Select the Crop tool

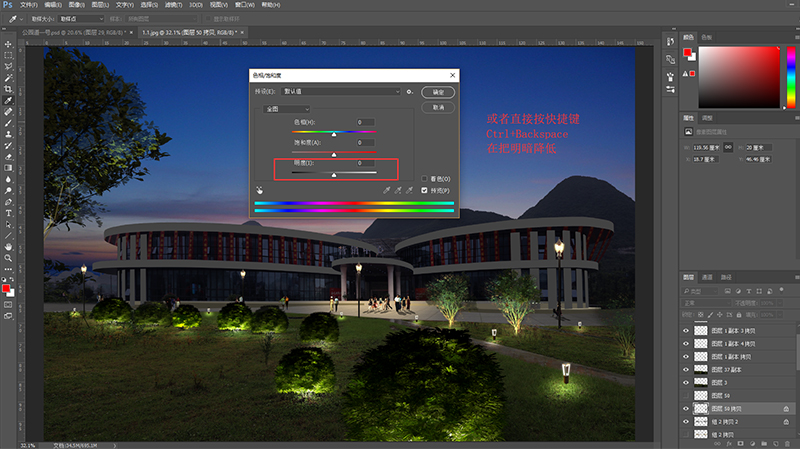(8, 90)
